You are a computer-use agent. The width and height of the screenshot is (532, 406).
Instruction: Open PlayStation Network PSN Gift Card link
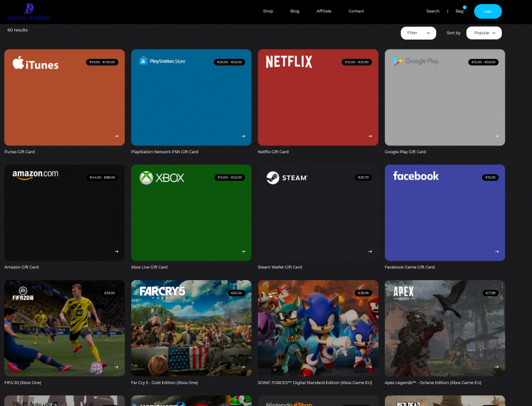click(164, 152)
